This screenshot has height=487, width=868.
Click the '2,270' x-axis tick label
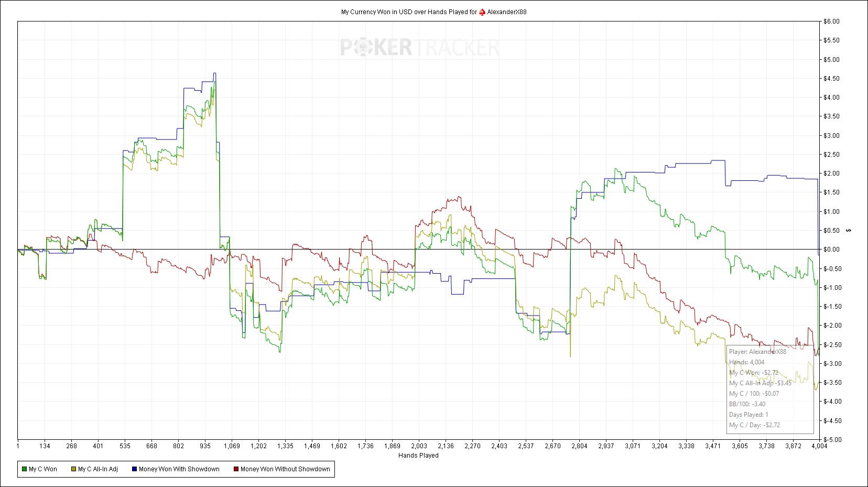click(x=472, y=447)
